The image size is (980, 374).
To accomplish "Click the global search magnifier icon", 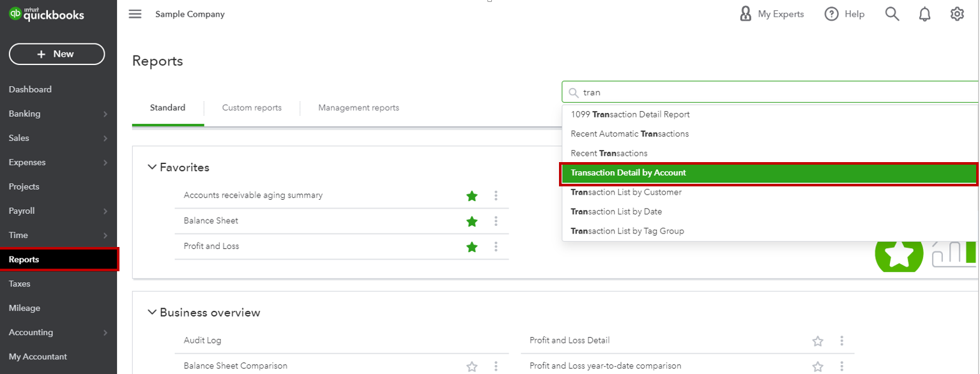I will 892,13.
